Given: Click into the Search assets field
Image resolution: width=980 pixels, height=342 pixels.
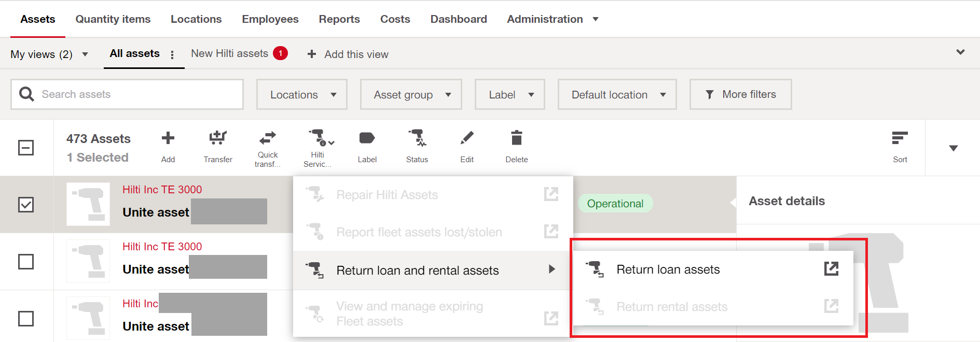Looking at the screenshot, I should tap(127, 94).
